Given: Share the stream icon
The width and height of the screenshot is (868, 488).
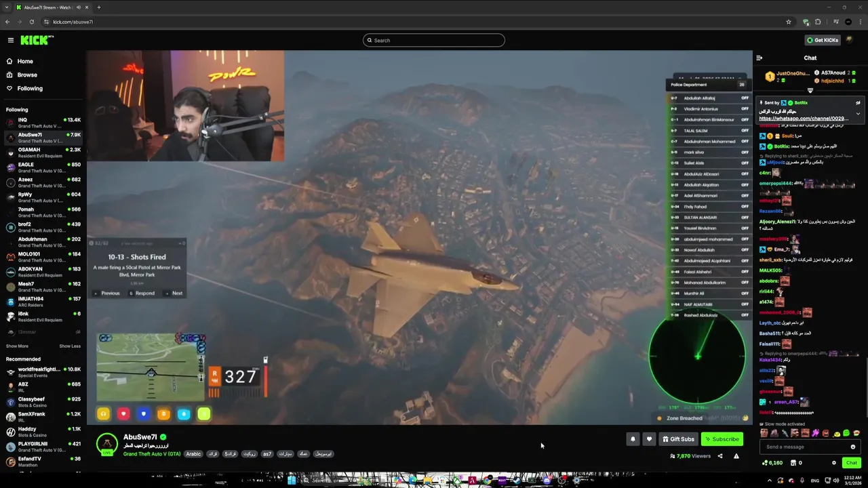Looking at the screenshot, I should (x=720, y=456).
